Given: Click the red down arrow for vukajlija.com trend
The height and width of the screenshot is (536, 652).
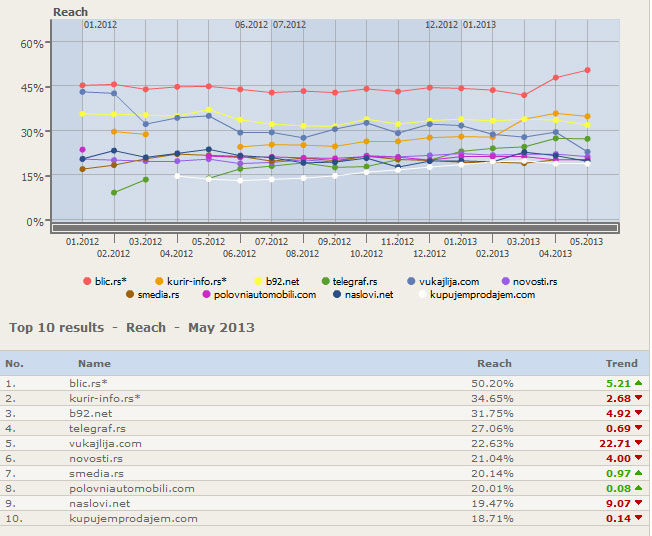Looking at the screenshot, I should point(638,443).
